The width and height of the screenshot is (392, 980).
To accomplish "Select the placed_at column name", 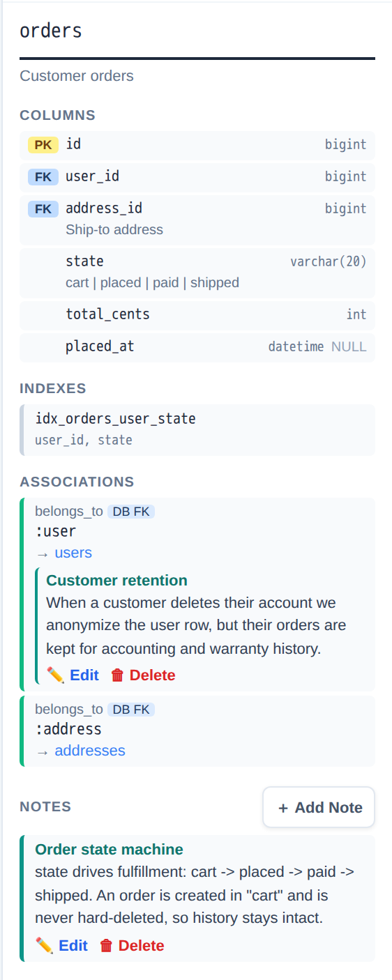I will (100, 346).
